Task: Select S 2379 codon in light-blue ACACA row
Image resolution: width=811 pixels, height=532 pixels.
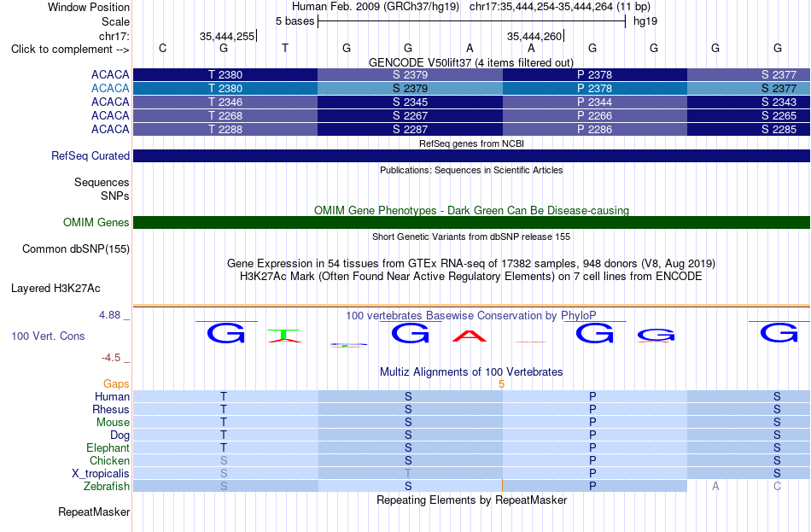Action: 410,88
